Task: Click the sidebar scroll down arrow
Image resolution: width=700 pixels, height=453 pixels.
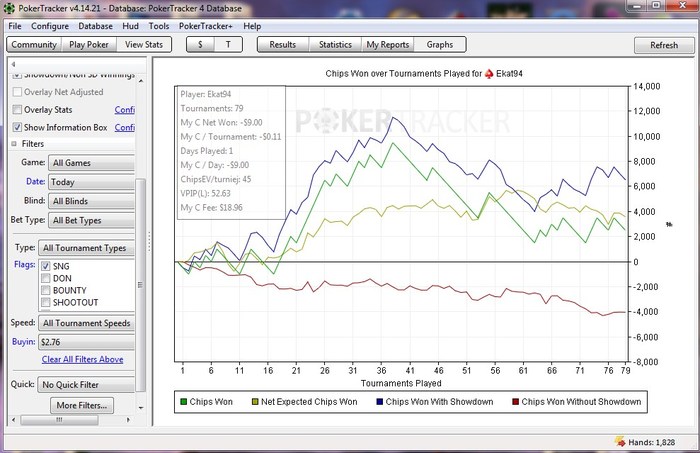Action: coord(141,407)
